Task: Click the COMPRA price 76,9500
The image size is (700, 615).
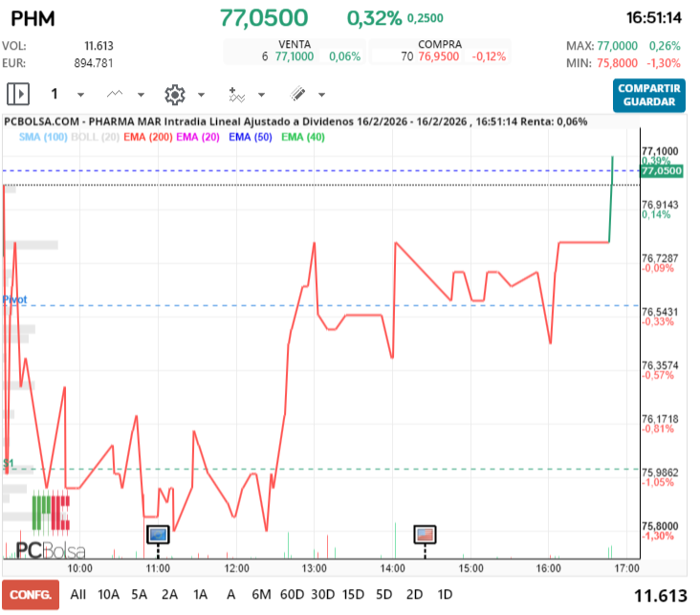Action: 438,56
